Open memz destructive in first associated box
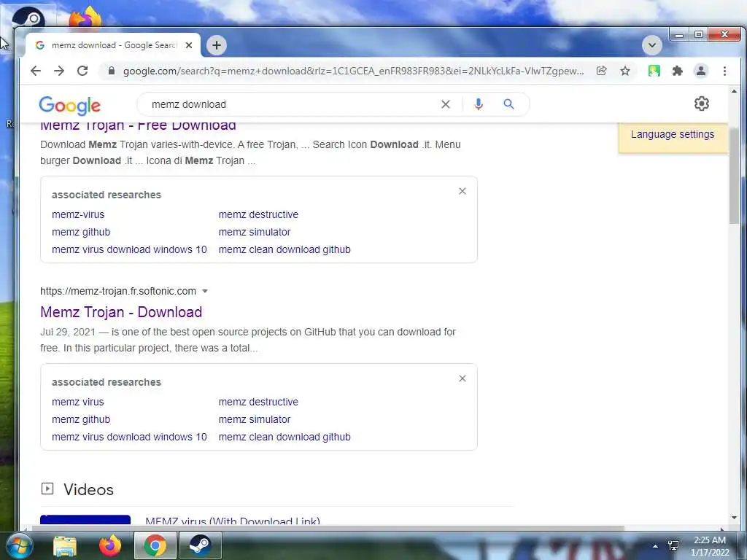The height and width of the screenshot is (560, 747). (258, 214)
